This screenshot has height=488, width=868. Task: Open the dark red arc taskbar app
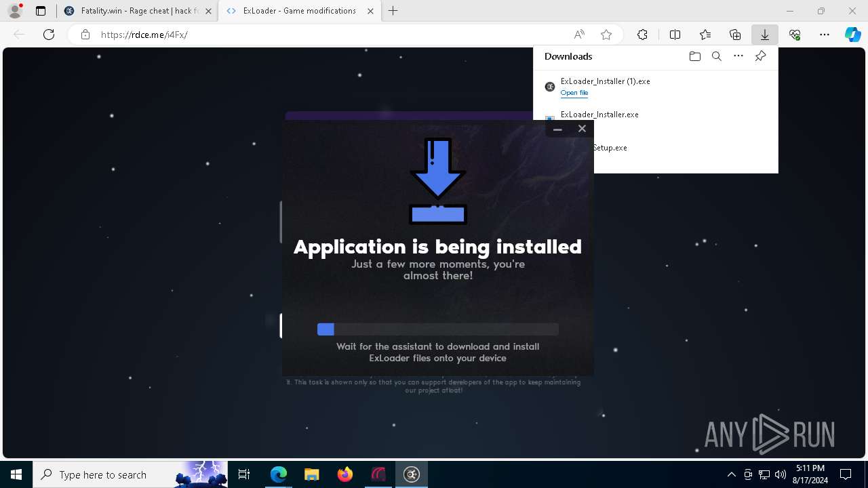[x=378, y=474]
